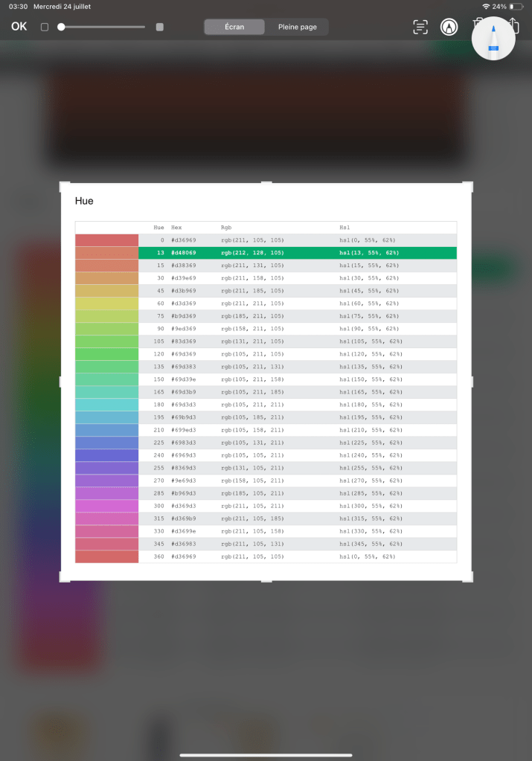Click the hex value #d369d3

(183, 506)
